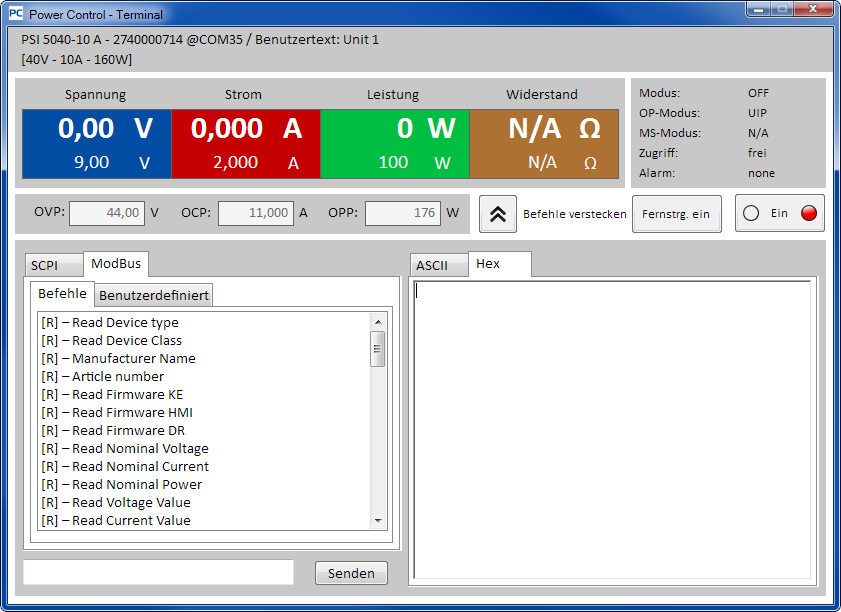This screenshot has height=612, width=841.
Task: Enable remote control with Fernstrg. ein
Action: coord(676,214)
